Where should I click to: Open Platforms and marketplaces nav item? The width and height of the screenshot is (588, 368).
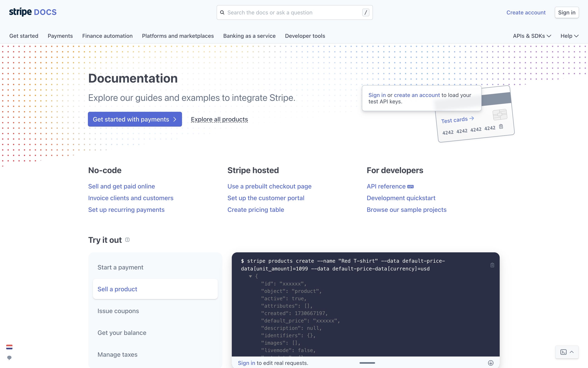[x=178, y=36]
